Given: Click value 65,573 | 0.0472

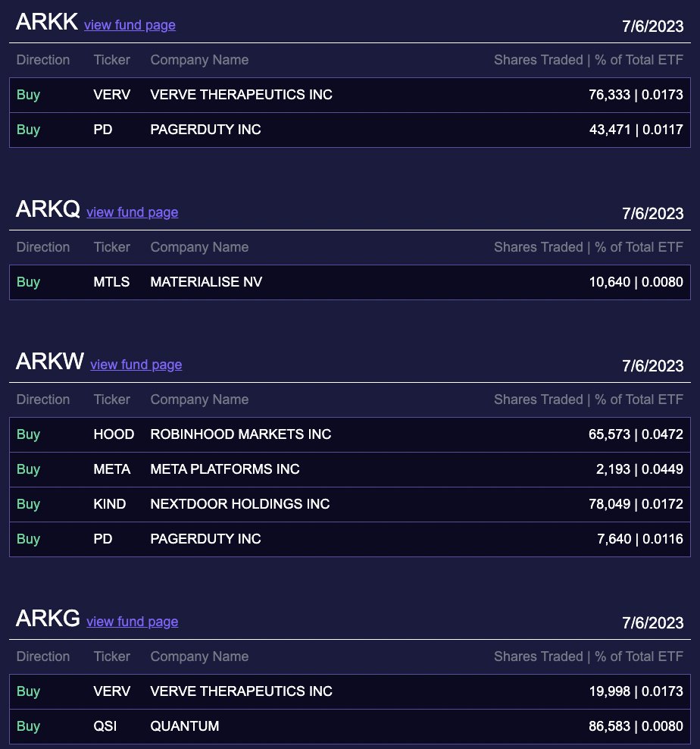Looking at the screenshot, I should 636,434.
